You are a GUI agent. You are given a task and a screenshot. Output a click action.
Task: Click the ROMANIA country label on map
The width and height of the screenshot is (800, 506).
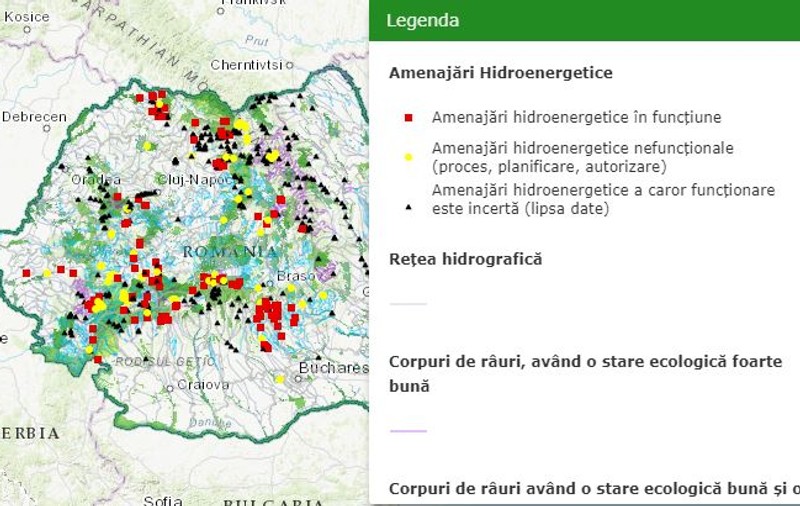(x=230, y=251)
